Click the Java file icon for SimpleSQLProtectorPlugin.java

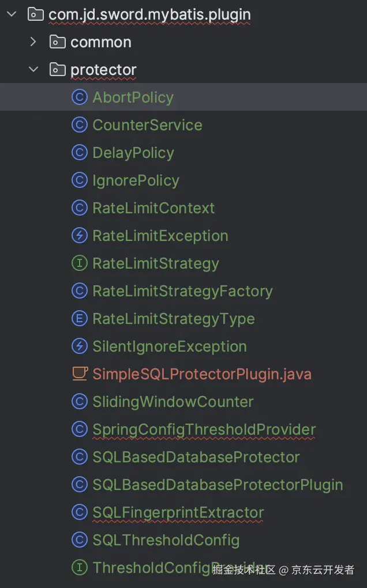79,374
